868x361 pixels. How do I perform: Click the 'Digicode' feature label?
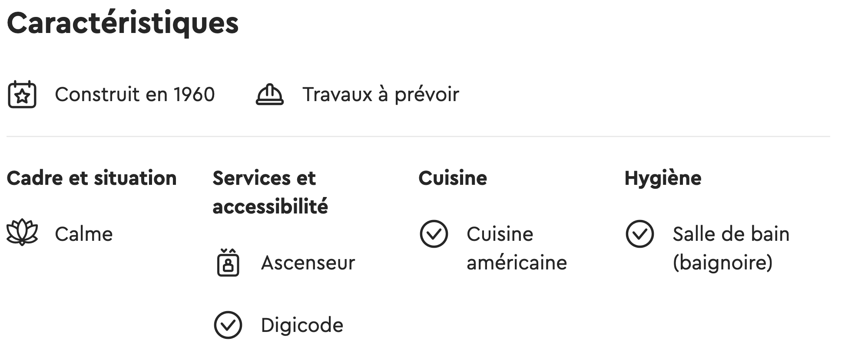click(302, 325)
